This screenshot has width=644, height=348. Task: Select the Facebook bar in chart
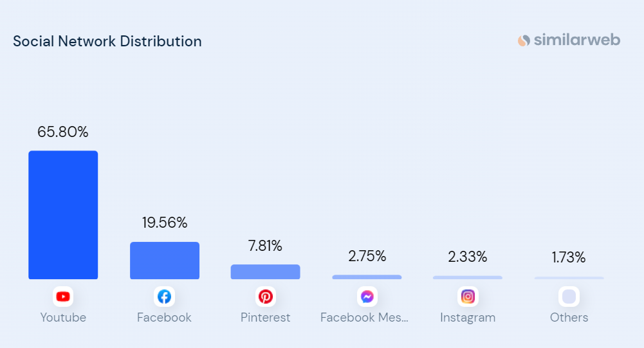pos(165,261)
